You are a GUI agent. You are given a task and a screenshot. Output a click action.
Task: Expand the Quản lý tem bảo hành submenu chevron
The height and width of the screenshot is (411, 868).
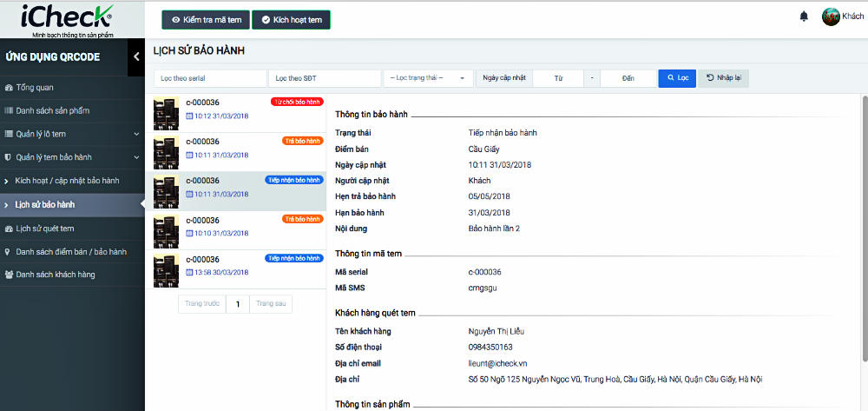136,157
